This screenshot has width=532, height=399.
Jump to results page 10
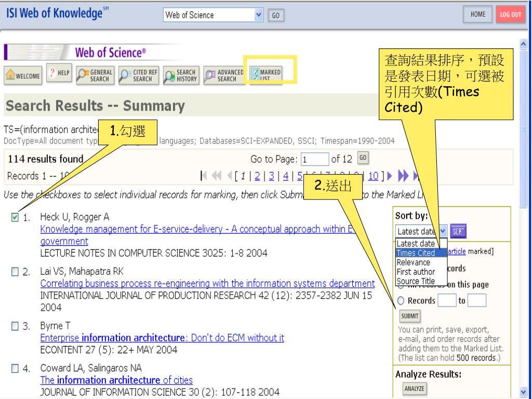373,176
